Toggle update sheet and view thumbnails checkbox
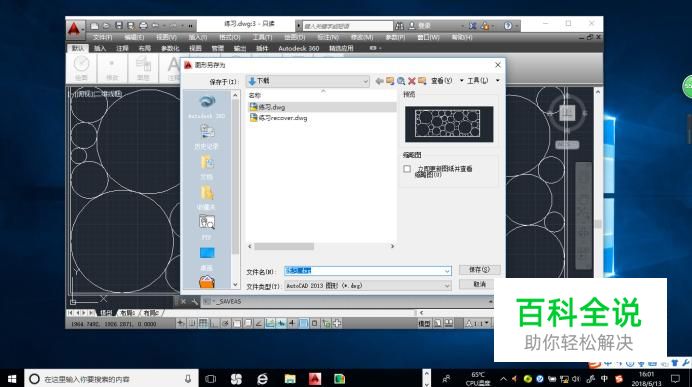The image size is (692, 387). coord(407,169)
